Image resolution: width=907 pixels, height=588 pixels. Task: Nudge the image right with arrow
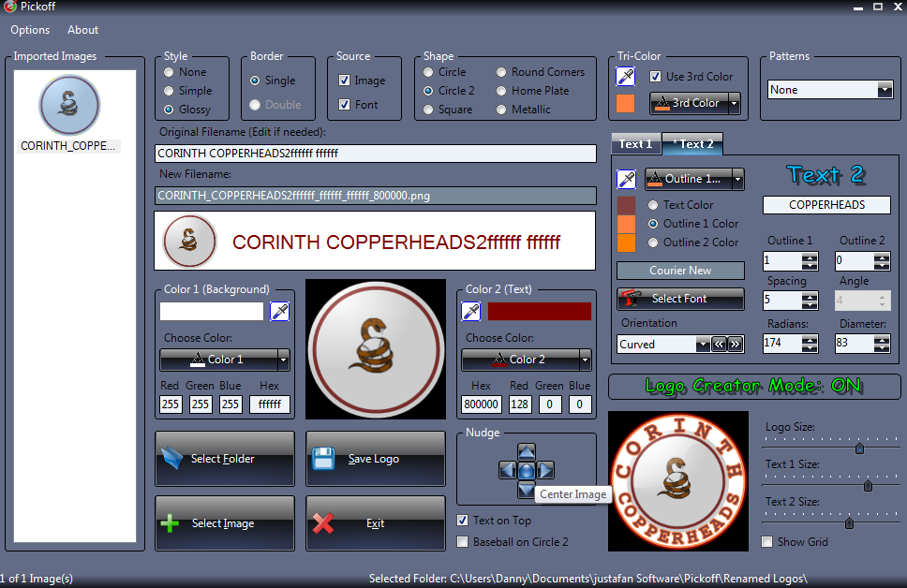(x=545, y=470)
